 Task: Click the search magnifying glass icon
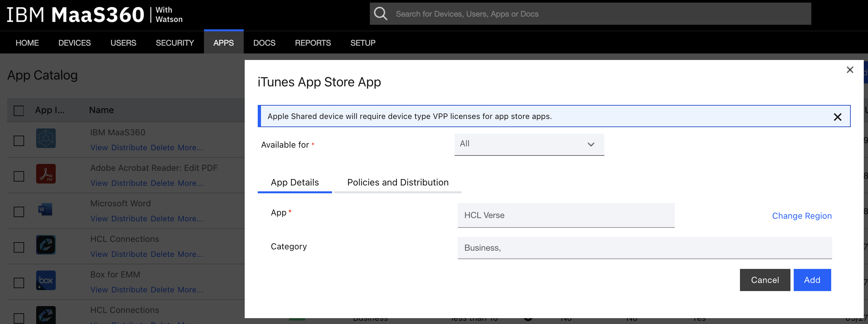click(x=381, y=13)
